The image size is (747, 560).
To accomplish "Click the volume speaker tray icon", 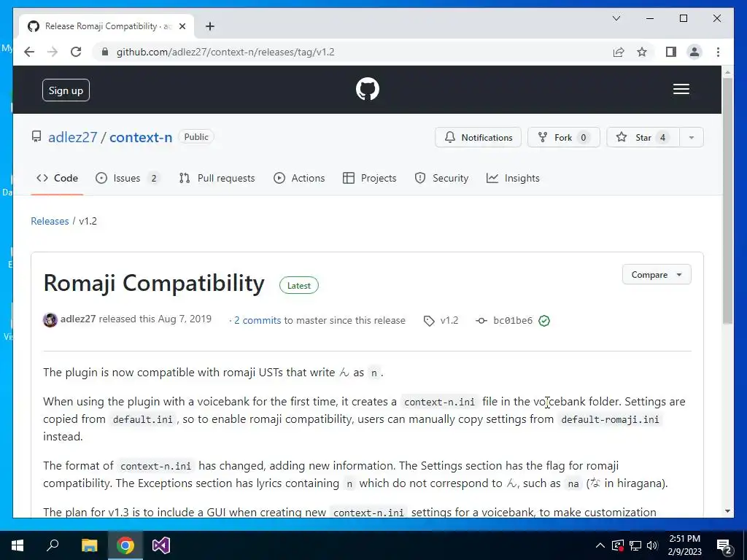I will point(652,545).
